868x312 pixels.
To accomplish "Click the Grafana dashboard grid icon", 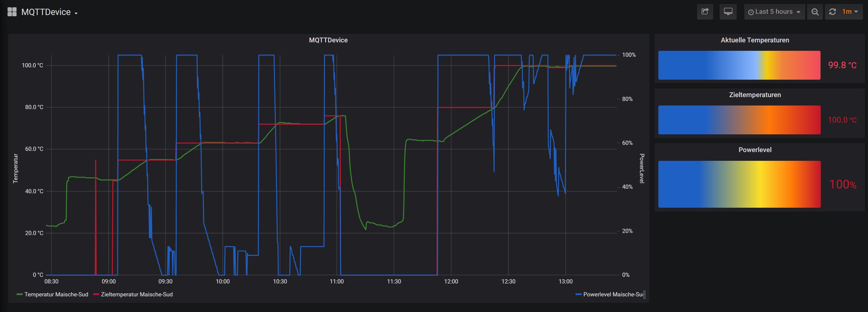I will click(x=12, y=12).
